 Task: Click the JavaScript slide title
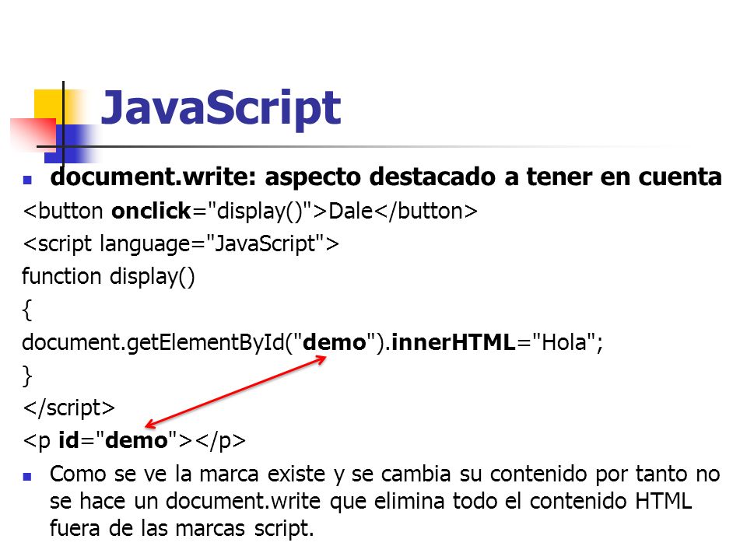pyautogui.click(x=220, y=109)
